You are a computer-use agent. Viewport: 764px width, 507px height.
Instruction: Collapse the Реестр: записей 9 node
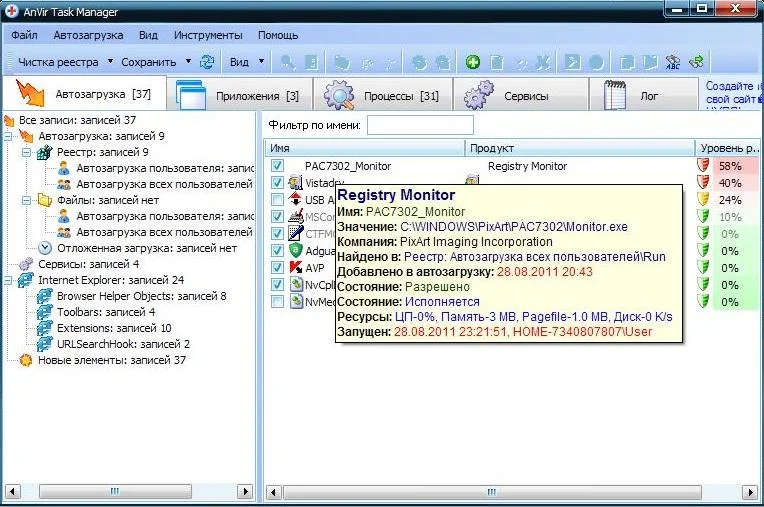coord(27,152)
